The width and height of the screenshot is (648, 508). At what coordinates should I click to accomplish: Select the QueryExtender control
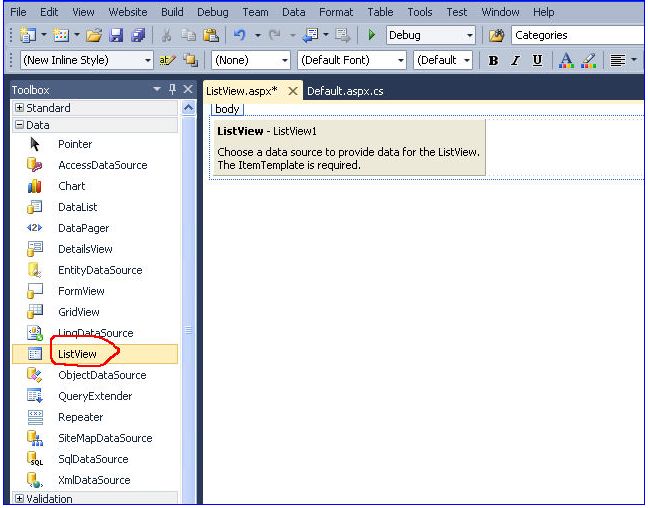pos(95,396)
